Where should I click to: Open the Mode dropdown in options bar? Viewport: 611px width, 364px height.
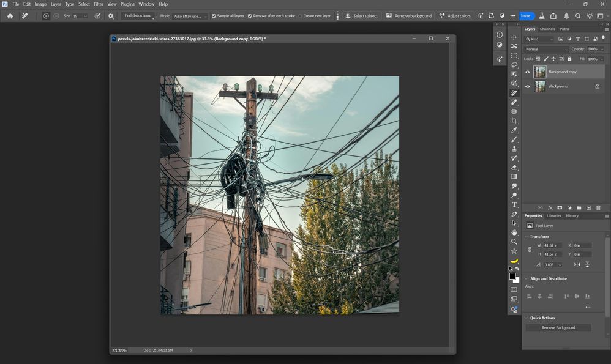pos(190,16)
